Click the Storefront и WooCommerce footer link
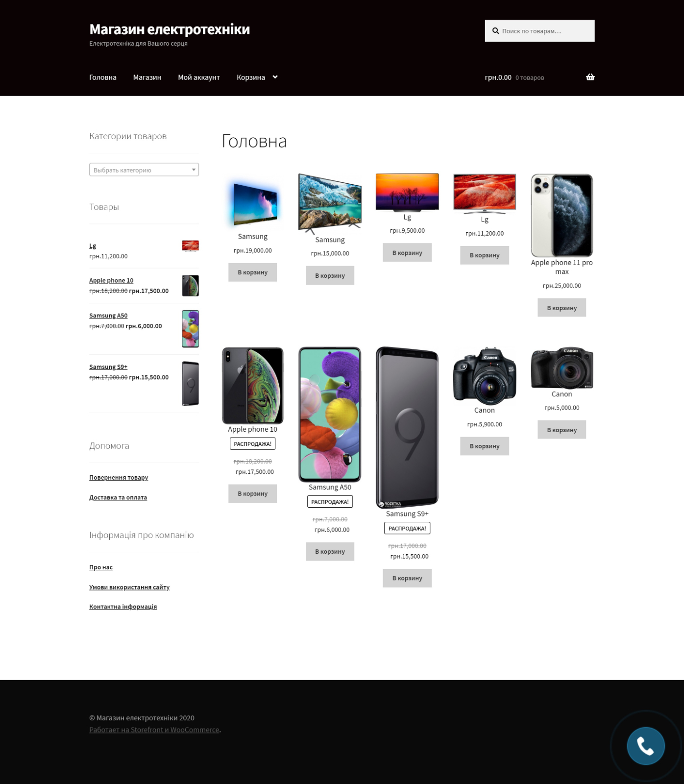This screenshot has height=784, width=684. (154, 730)
